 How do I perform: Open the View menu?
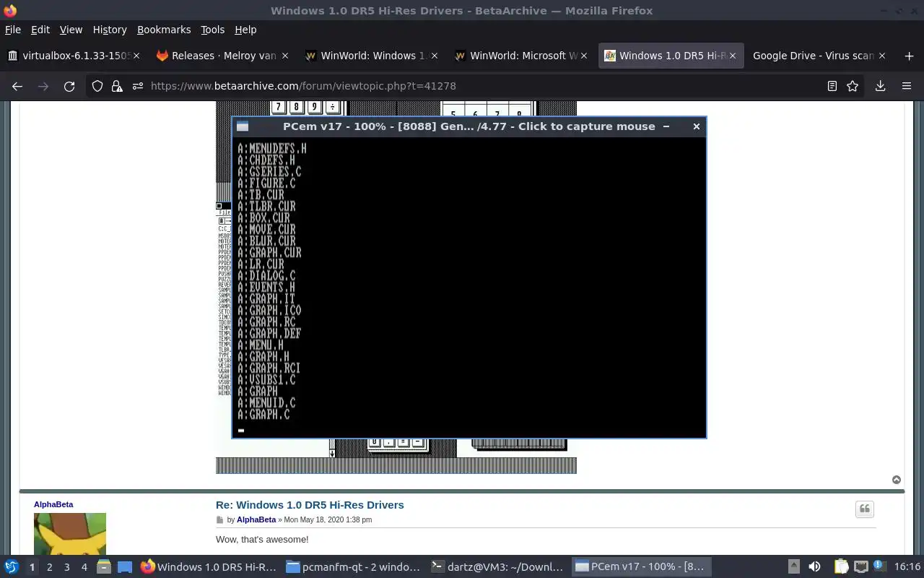pyautogui.click(x=71, y=30)
